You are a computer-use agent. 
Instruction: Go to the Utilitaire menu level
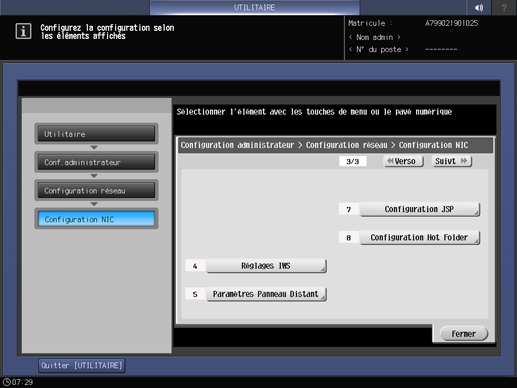point(96,134)
